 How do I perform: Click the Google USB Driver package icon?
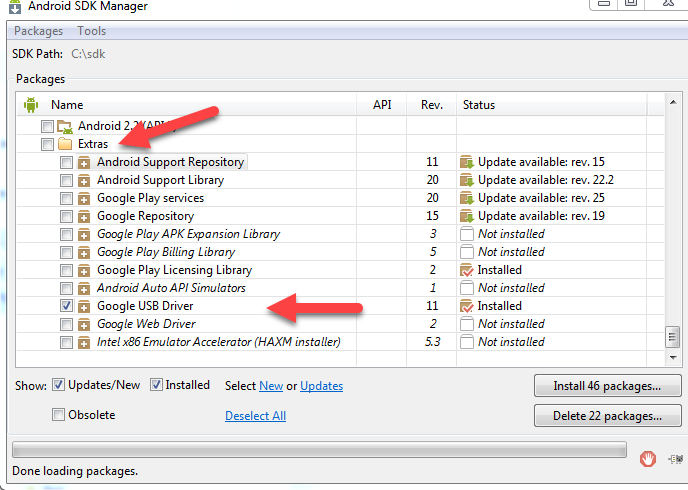[84, 307]
